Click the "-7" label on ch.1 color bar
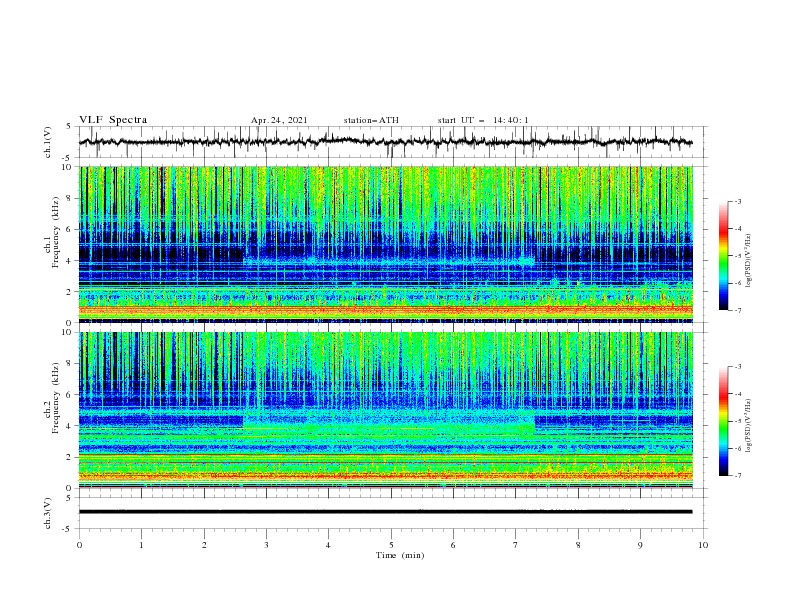 coord(738,310)
